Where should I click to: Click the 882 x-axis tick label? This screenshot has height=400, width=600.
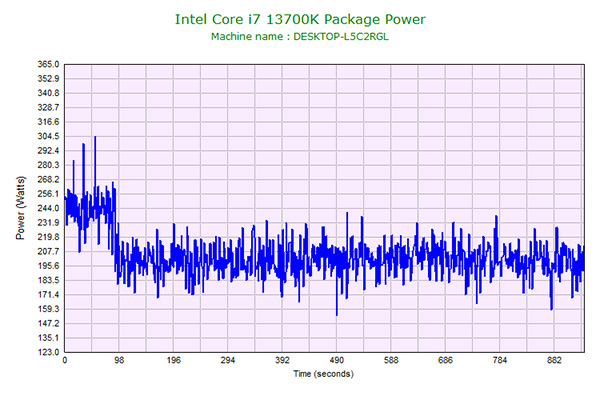[x=554, y=360]
